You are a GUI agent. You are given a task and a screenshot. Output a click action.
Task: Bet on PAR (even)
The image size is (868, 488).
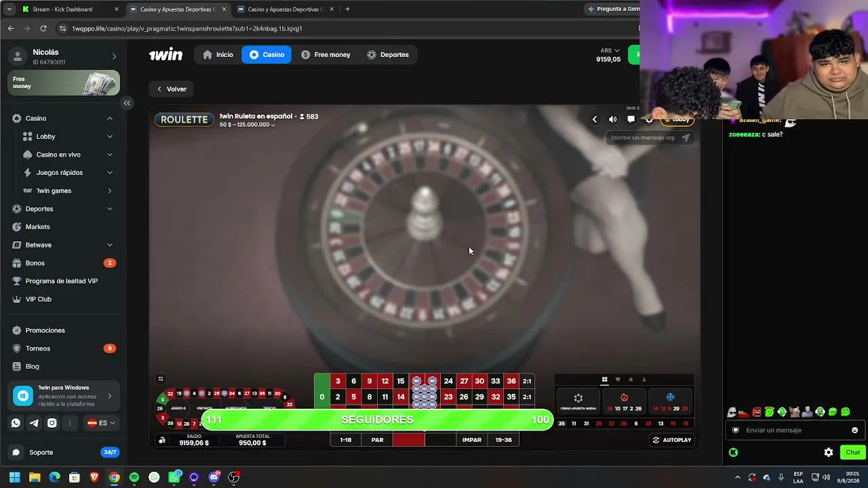pos(377,440)
